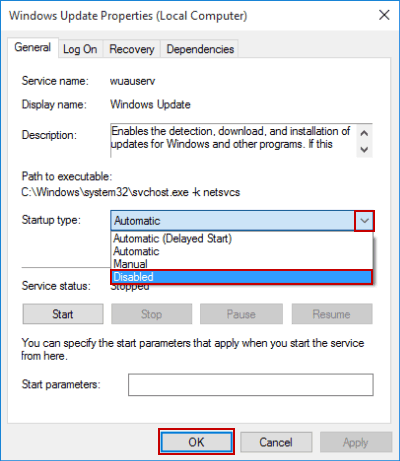Collapse the Startup type dropdown arrow

(x=364, y=221)
